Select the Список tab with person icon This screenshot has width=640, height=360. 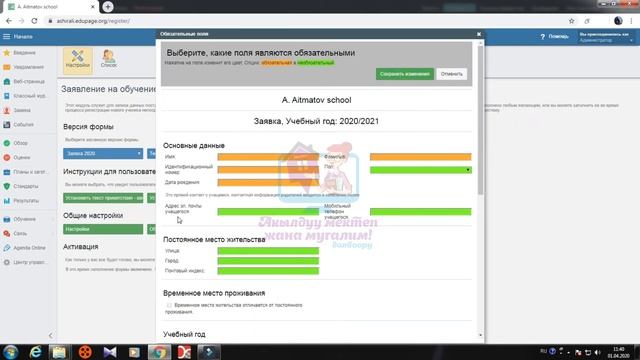tap(109, 59)
